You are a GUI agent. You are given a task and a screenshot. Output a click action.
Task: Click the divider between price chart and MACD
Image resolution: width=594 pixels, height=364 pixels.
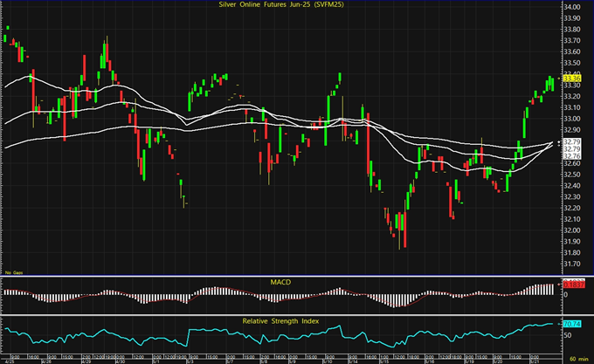(280, 278)
